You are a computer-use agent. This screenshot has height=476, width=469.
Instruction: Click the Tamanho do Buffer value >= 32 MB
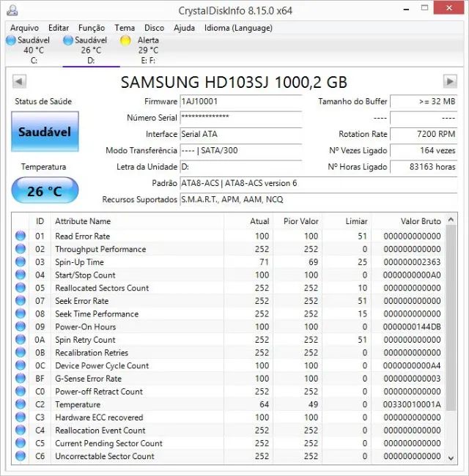424,101
